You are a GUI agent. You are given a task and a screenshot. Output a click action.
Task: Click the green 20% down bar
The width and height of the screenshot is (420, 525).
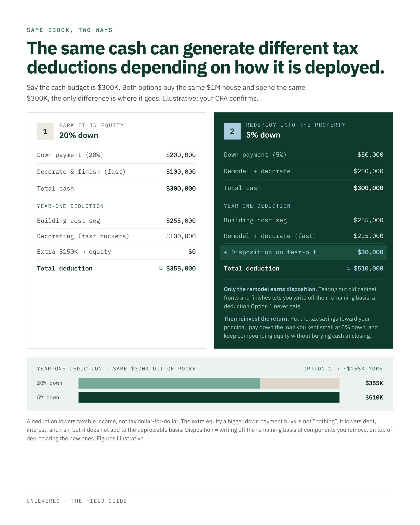169,383
